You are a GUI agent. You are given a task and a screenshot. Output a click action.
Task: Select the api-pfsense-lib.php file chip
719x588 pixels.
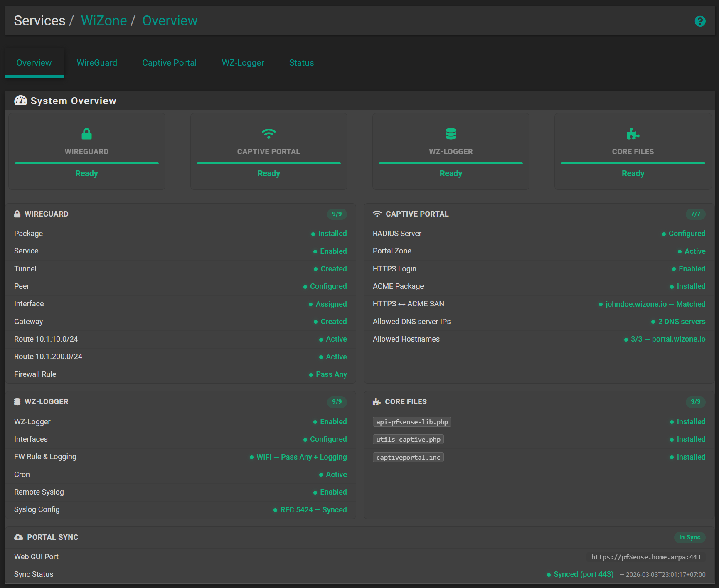[x=412, y=422]
